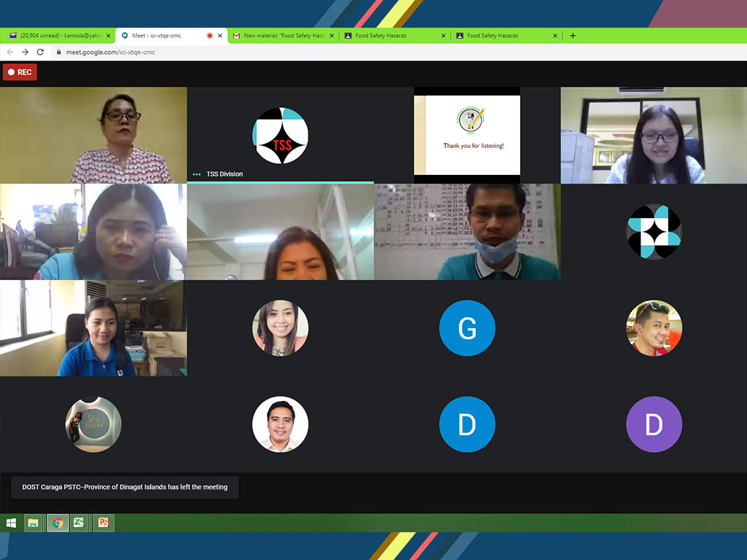The height and width of the screenshot is (560, 747).
Task: Close the Yahoo Mail tab
Action: [x=108, y=36]
